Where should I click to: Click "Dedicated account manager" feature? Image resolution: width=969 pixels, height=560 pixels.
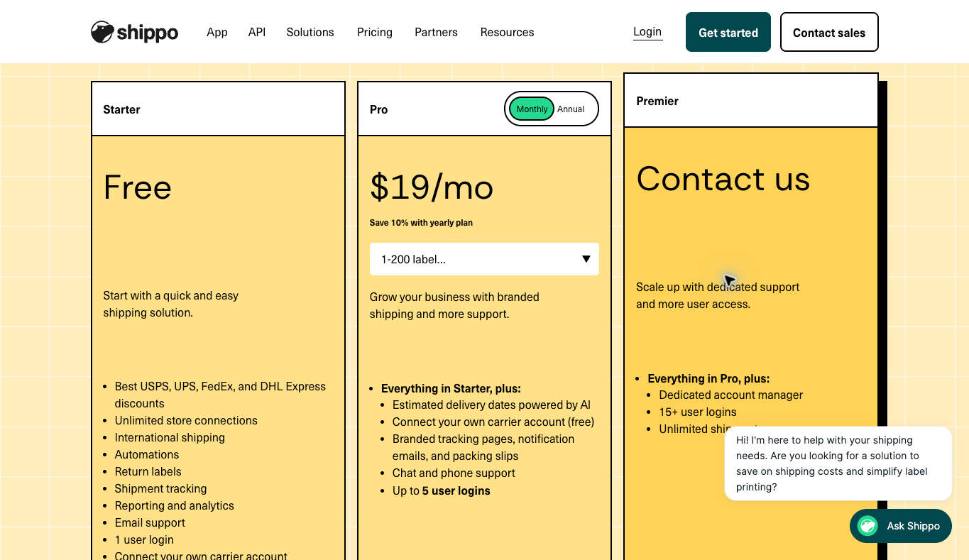click(x=730, y=395)
